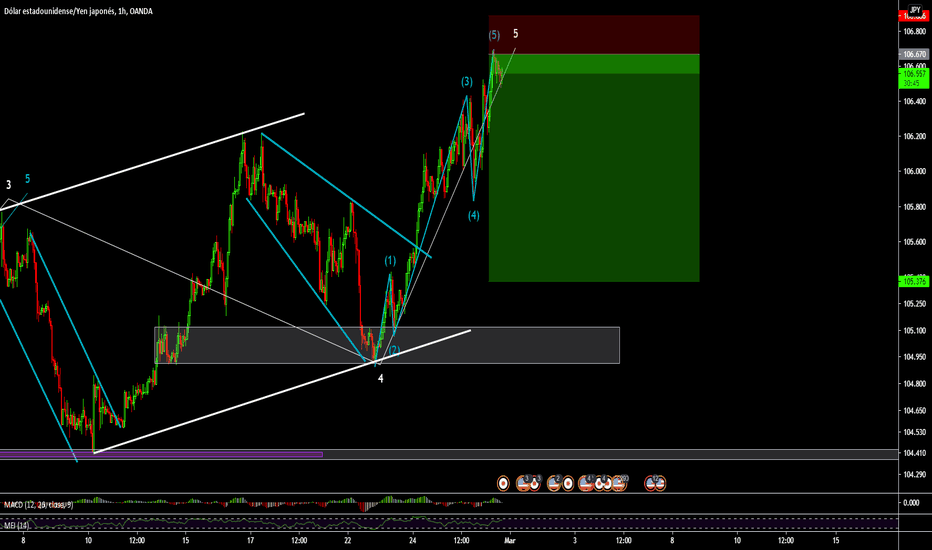Viewport: 932px width, 550px height.
Task: Click the Mar date on time axis
Action: pyautogui.click(x=509, y=540)
